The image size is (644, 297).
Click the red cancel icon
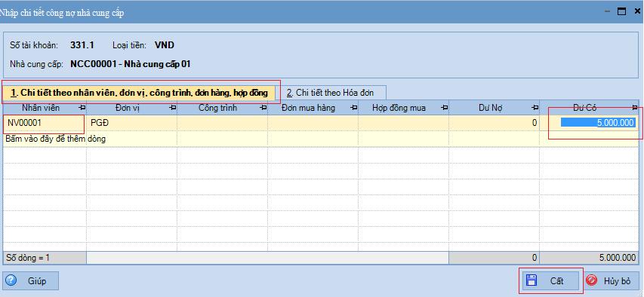[x=592, y=280]
